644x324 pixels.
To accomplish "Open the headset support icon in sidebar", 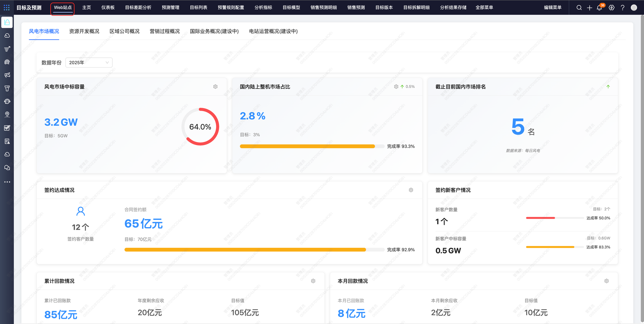I will point(7,101).
